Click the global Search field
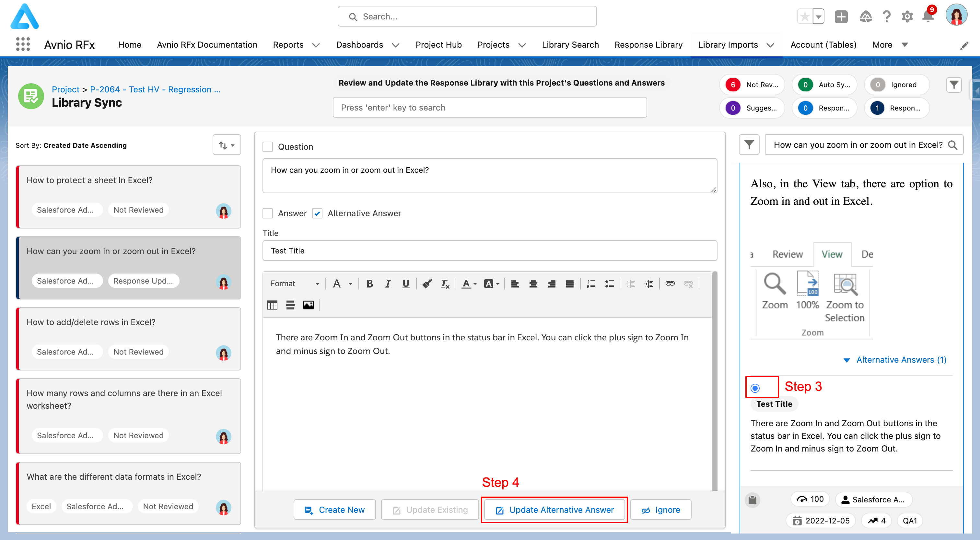The height and width of the screenshot is (540, 980). pos(467,16)
